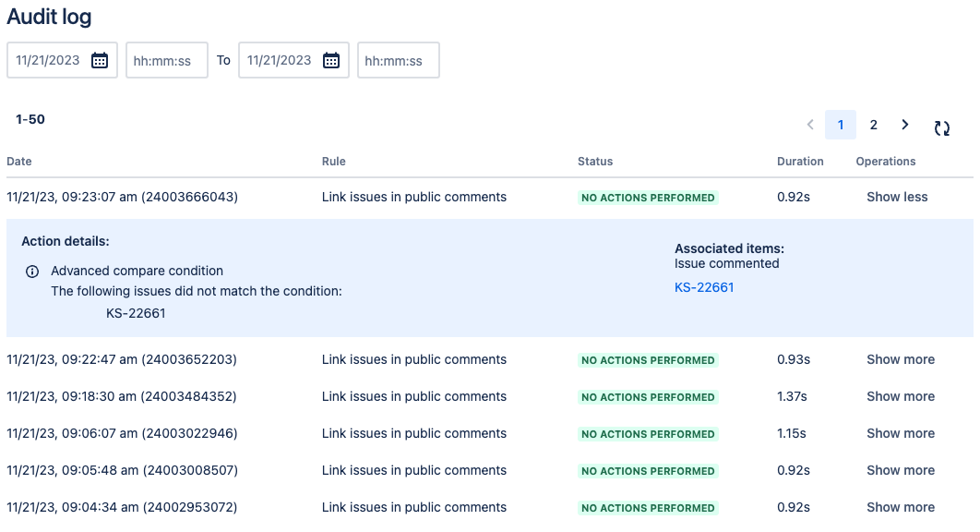Expand the 09:06:07 am entry with Show more
980x532 pixels.
pos(901,433)
